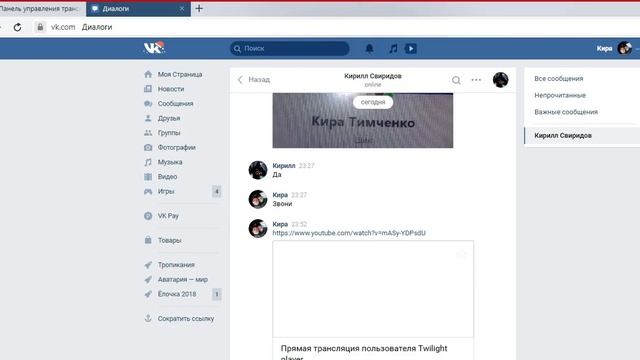Click the VK logo in header
The height and width of the screenshot is (360, 640).
coord(154,48)
